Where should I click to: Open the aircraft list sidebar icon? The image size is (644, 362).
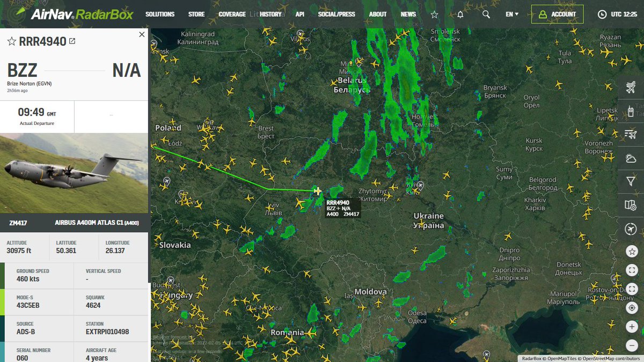coord(631,87)
